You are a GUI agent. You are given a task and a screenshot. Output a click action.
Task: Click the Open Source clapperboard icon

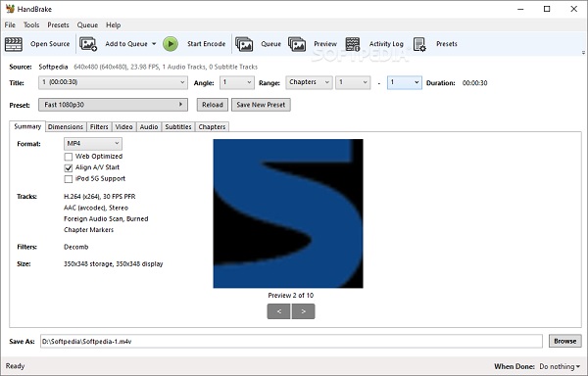click(x=14, y=44)
